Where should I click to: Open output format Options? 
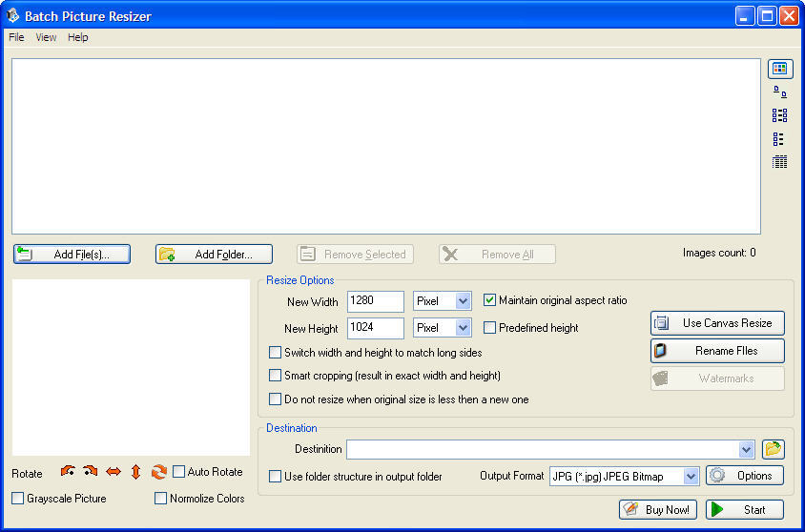tap(745, 476)
